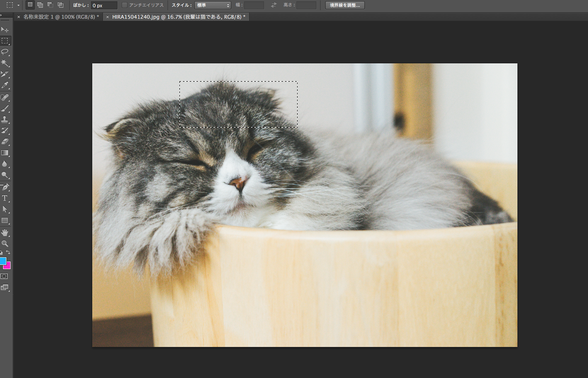This screenshot has width=588, height=378.
Task: Select the Move tool
Action: [x=5, y=29]
